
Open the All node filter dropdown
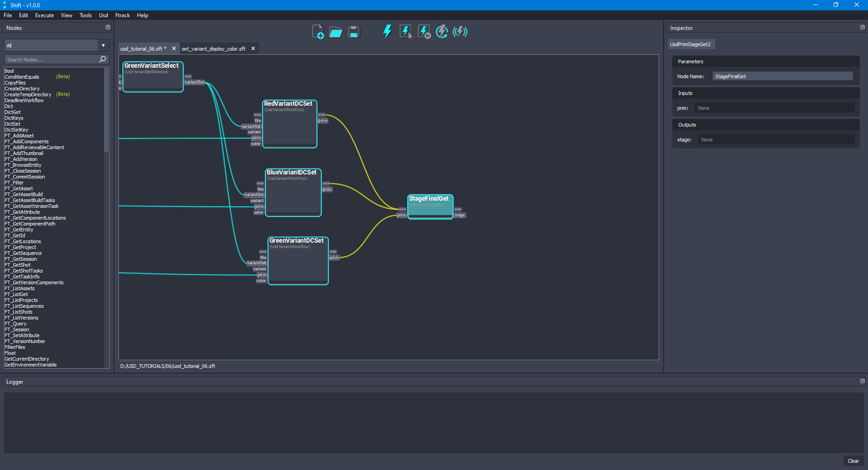pyautogui.click(x=103, y=45)
